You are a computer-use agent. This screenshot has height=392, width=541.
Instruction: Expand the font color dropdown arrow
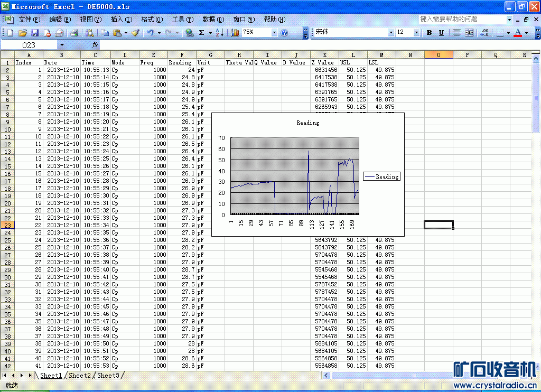click(526, 33)
